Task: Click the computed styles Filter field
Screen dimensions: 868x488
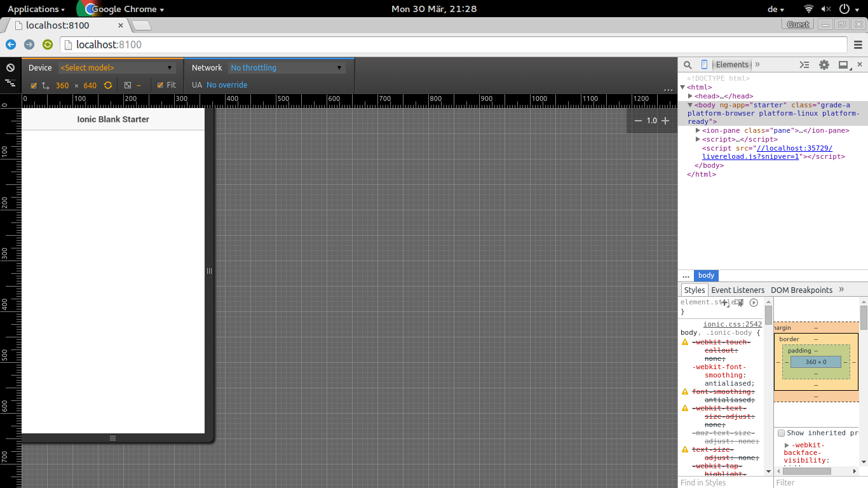Action: pos(821,482)
